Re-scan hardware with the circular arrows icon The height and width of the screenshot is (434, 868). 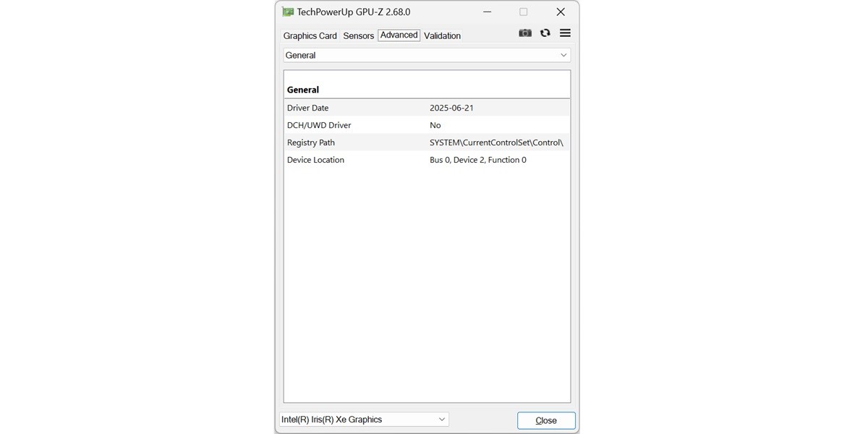545,33
